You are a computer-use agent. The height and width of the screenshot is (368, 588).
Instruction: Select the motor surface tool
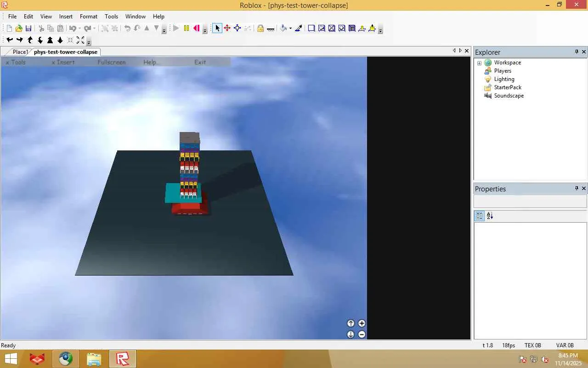point(372,29)
